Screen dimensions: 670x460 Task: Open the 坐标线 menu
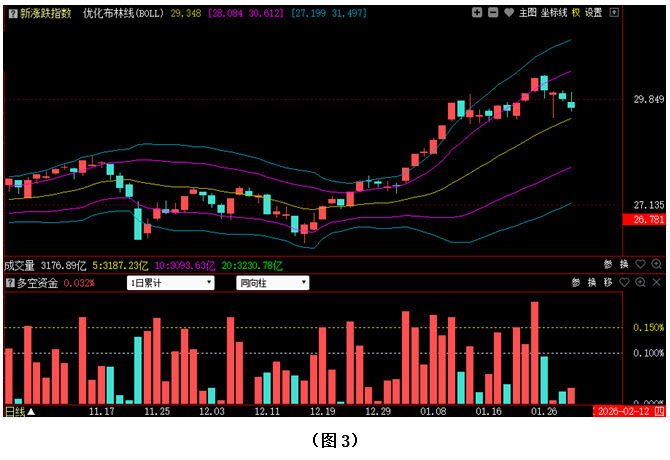point(555,12)
